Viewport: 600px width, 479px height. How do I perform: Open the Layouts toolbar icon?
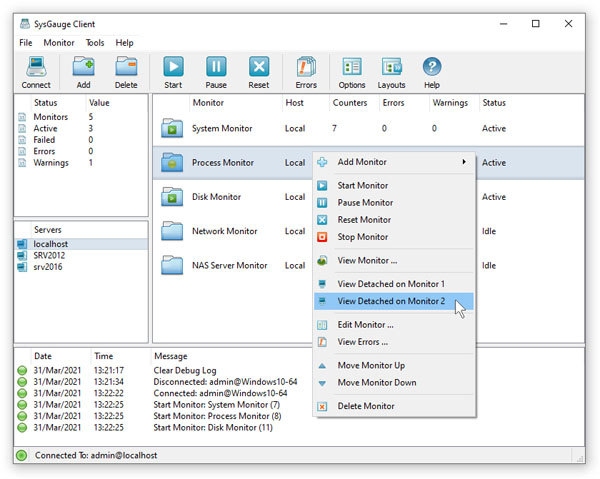pyautogui.click(x=391, y=67)
